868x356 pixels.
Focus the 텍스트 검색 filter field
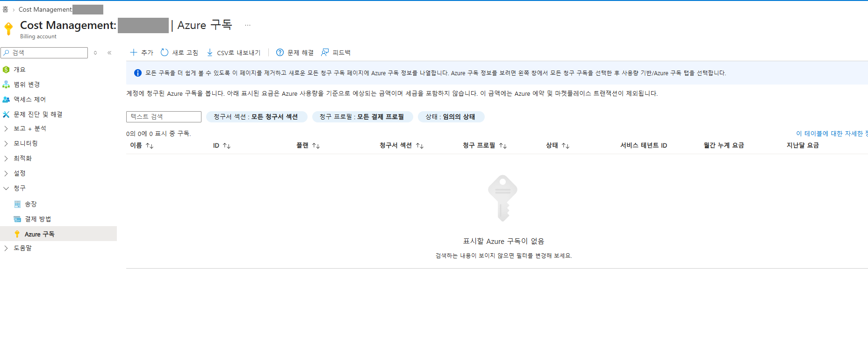click(x=164, y=117)
